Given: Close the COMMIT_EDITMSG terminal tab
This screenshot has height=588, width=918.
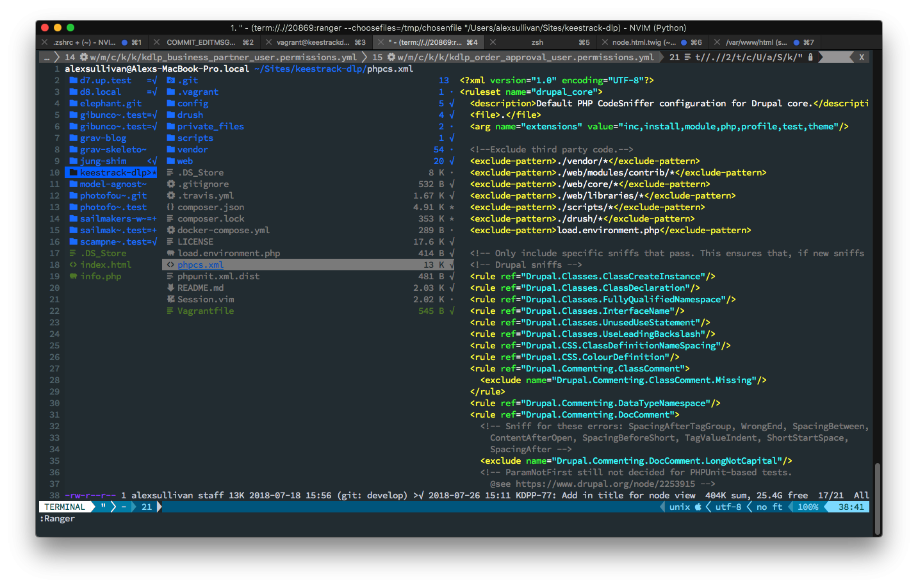Looking at the screenshot, I should (156, 42).
